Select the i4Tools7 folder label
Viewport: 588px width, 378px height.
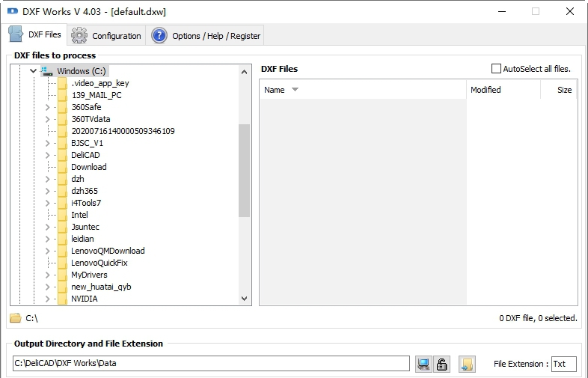(x=86, y=203)
